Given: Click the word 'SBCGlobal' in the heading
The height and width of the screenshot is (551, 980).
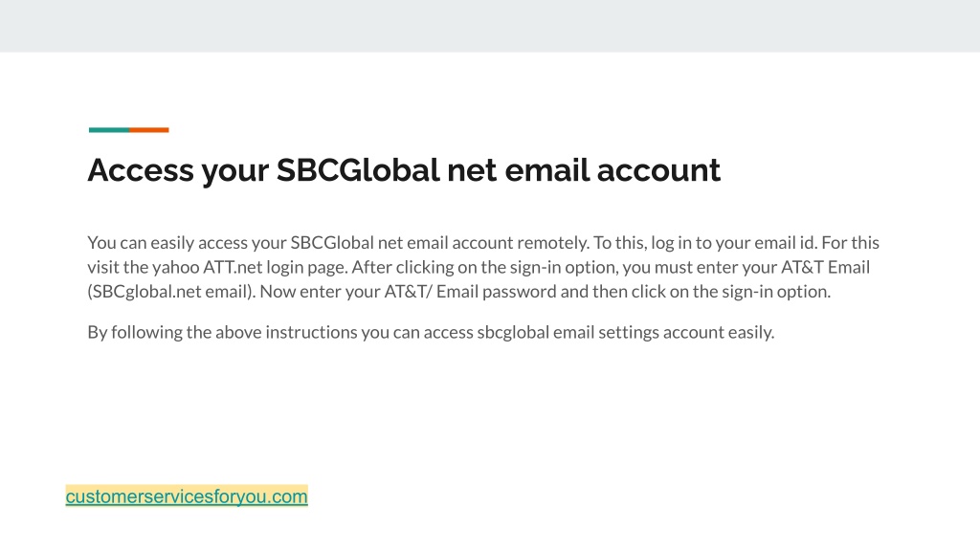Looking at the screenshot, I should coord(358,170).
